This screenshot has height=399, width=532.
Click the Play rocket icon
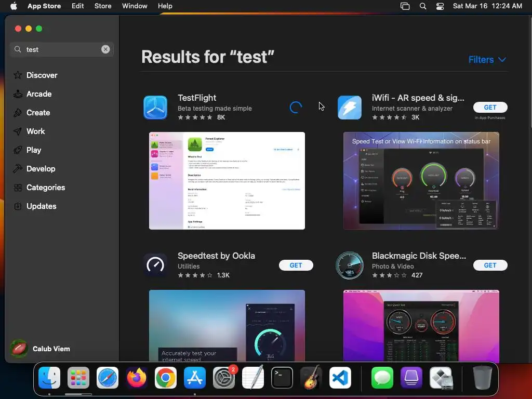click(x=18, y=150)
